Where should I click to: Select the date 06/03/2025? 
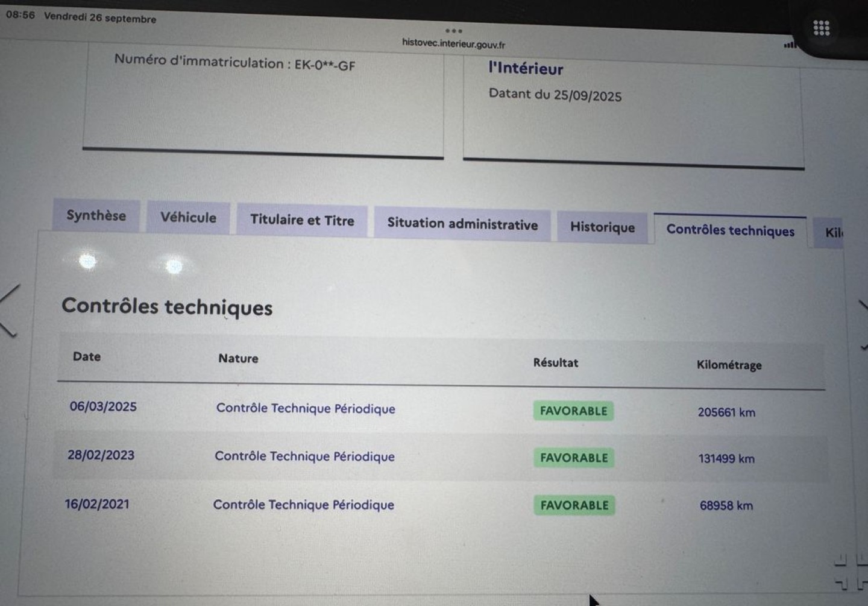pos(103,406)
